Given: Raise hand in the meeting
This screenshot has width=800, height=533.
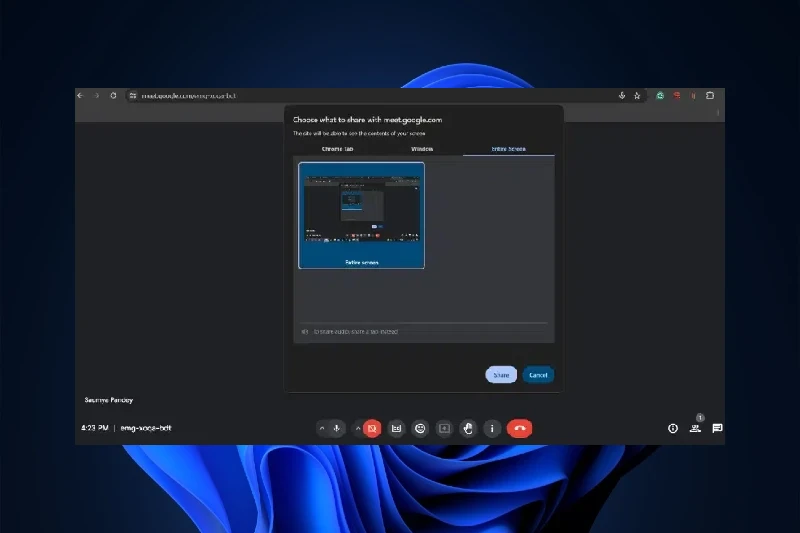Looking at the screenshot, I should (x=468, y=428).
